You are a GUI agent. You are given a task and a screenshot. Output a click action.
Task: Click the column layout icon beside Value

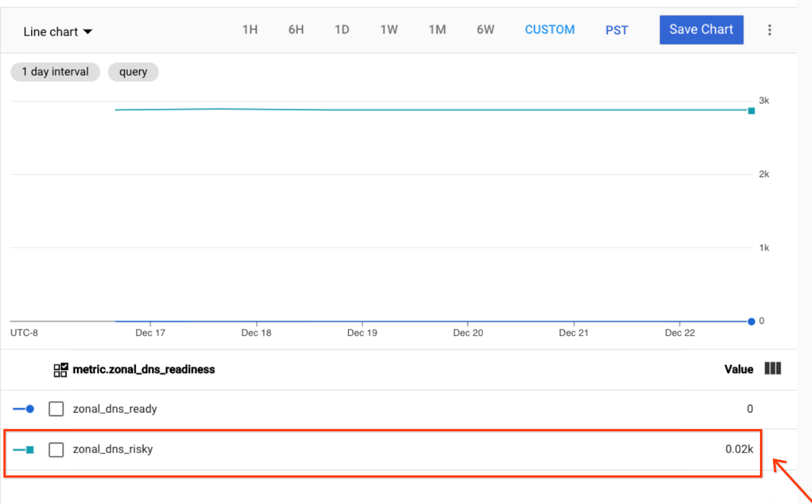coord(773,369)
